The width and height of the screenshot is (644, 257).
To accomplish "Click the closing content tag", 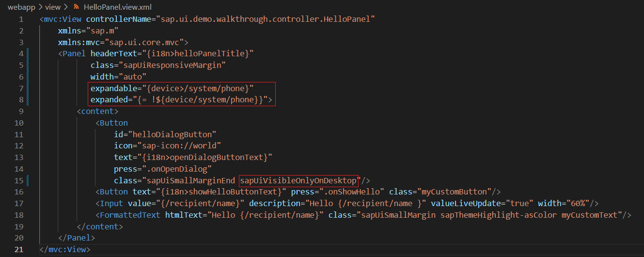I will tap(100, 226).
